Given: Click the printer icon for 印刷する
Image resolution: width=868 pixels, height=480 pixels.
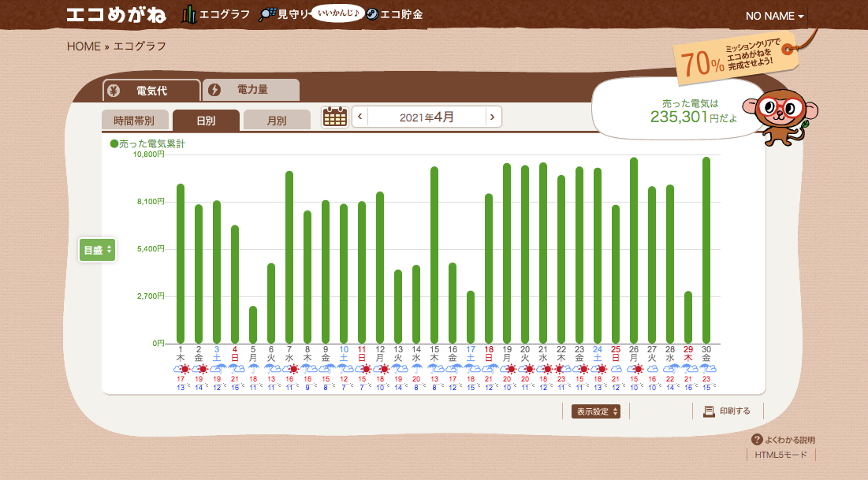Looking at the screenshot, I should [709, 411].
